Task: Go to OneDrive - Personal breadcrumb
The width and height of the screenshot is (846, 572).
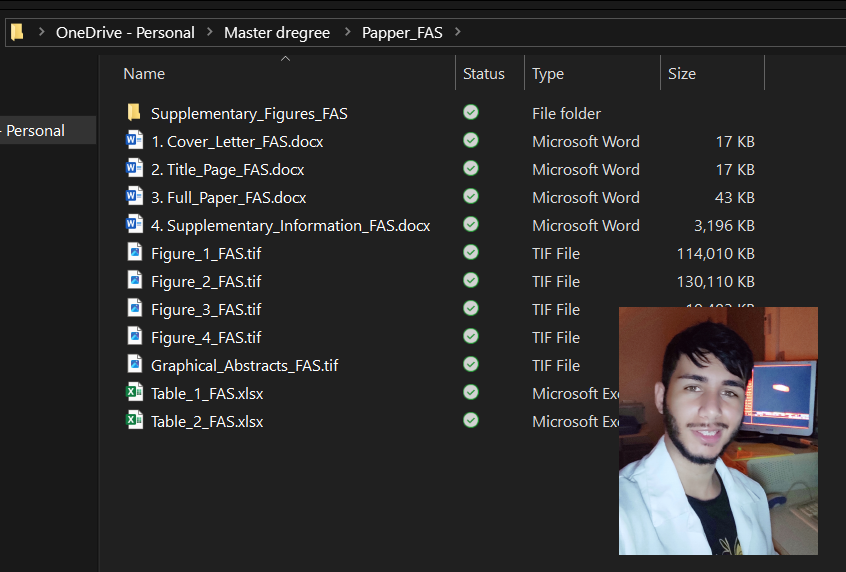Action: 125,33
